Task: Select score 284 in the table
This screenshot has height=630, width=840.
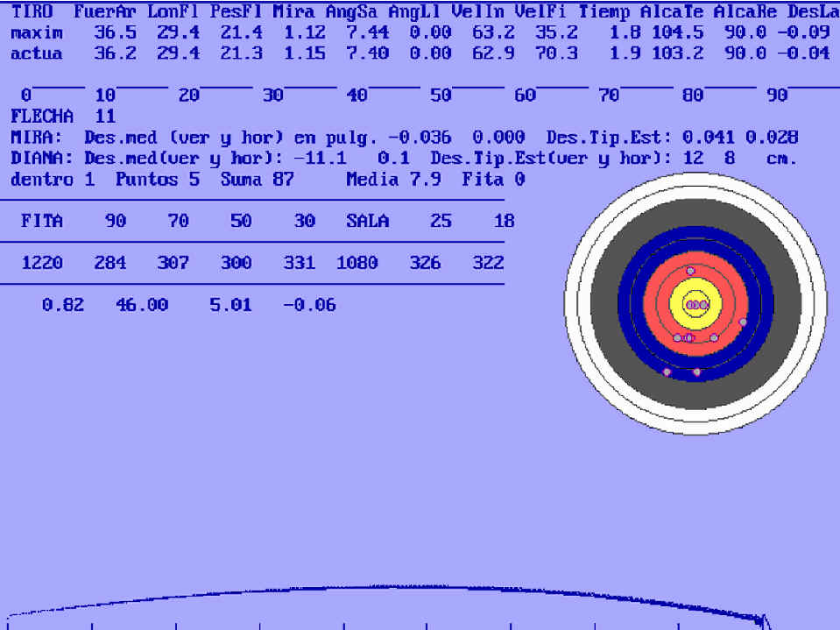Action: click(x=109, y=263)
